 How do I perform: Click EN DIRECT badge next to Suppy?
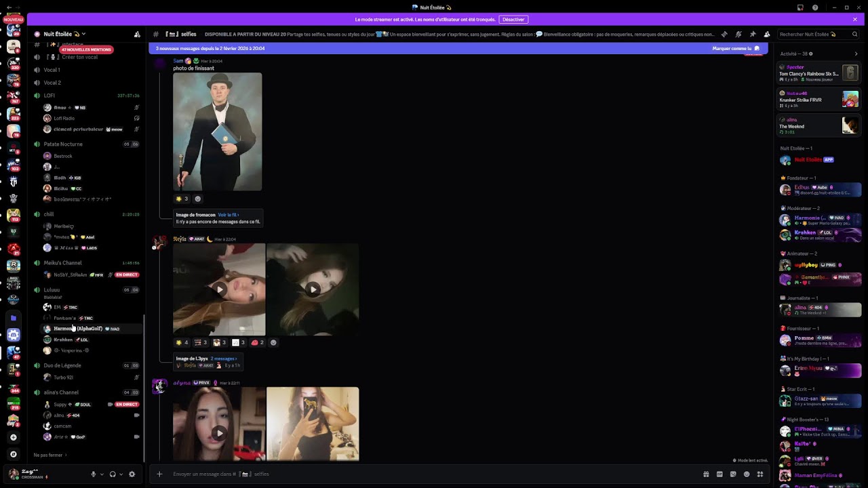pos(127,405)
